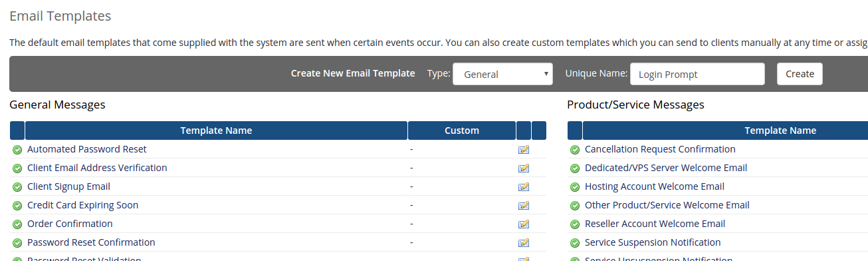The width and height of the screenshot is (868, 261).
Task: Open Password Reset Confirmation template name
Action: tap(91, 242)
